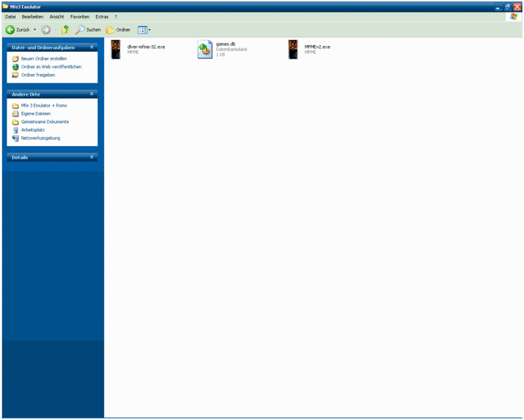The image size is (524, 420).
Task: Select the games.db file icon
Action: (205, 49)
